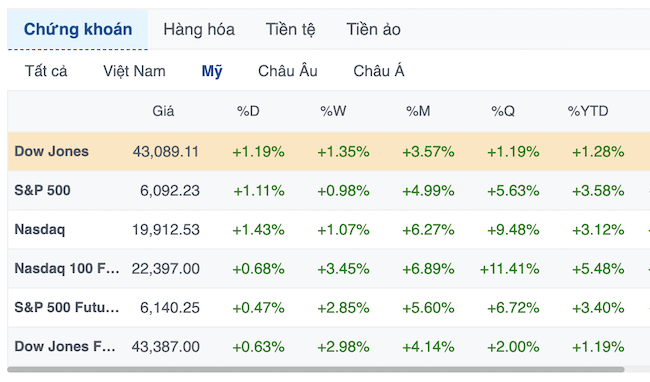Click the Giá column header
Screen dimensions: 650x382
(163, 111)
